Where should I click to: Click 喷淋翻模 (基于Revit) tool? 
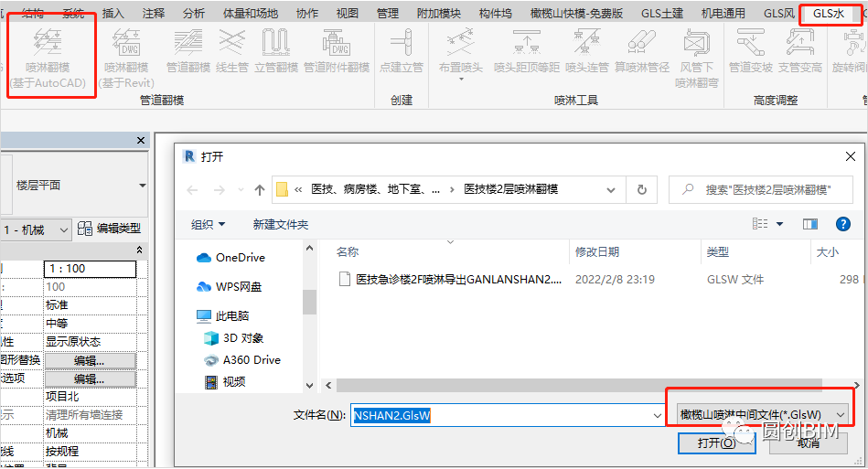click(x=126, y=59)
